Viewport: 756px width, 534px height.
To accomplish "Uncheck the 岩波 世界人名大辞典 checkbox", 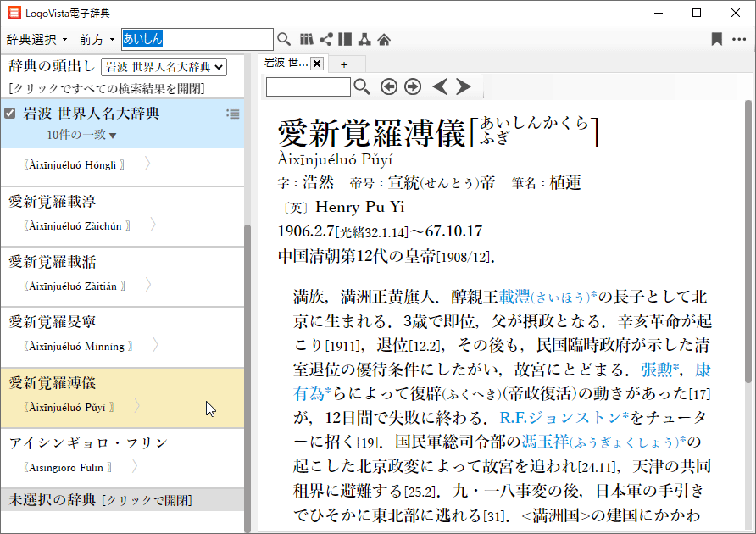I will (10, 114).
